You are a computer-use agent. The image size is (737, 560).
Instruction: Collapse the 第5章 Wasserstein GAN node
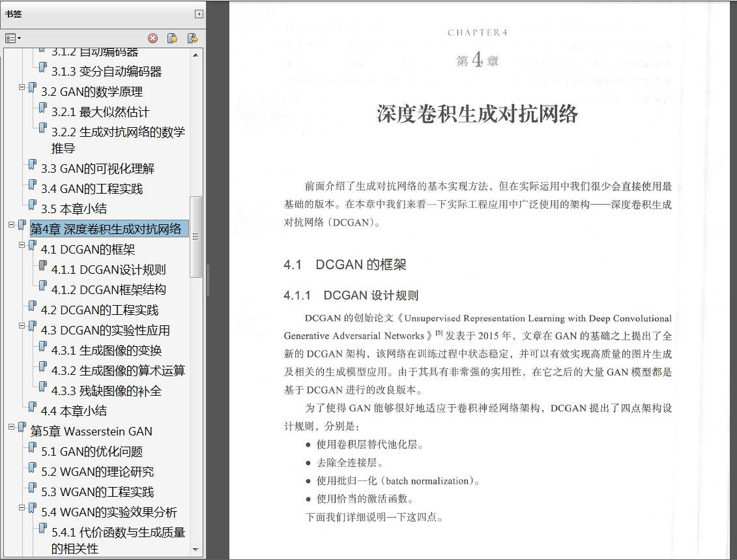(x=11, y=427)
